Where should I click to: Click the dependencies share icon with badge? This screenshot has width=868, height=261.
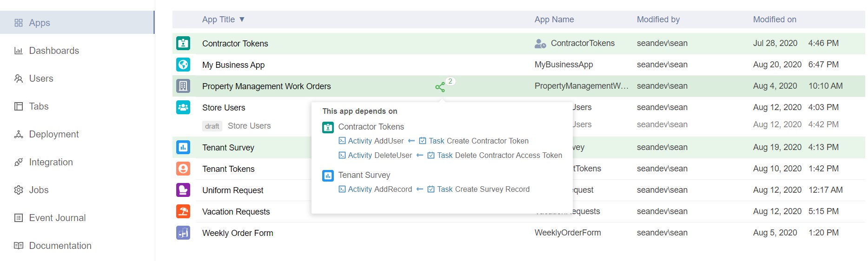440,87
